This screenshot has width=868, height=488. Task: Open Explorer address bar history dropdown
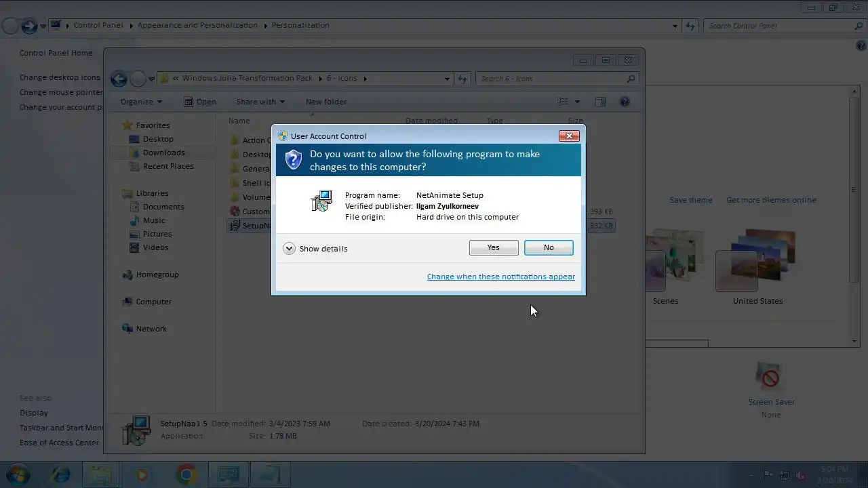(447, 79)
